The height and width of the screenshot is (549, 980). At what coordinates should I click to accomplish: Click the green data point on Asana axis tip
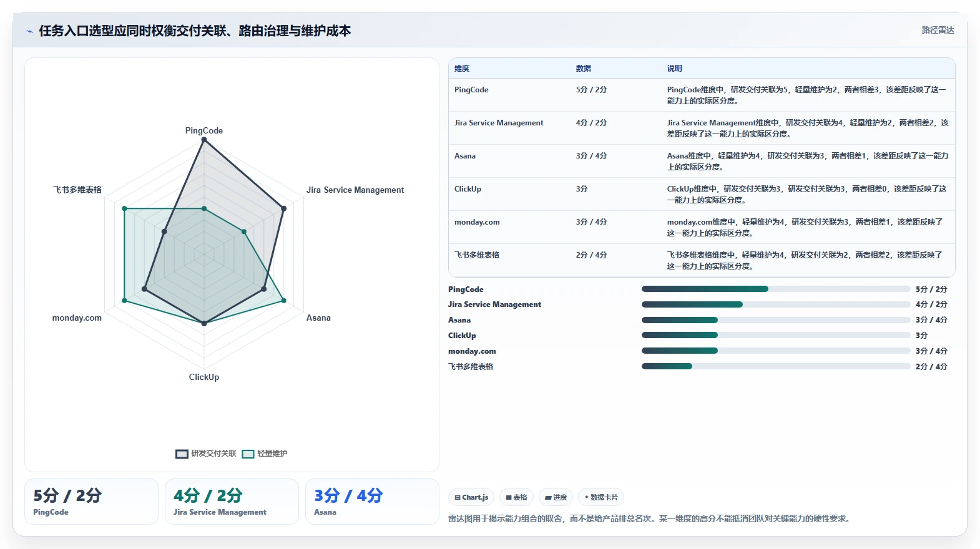pos(283,301)
